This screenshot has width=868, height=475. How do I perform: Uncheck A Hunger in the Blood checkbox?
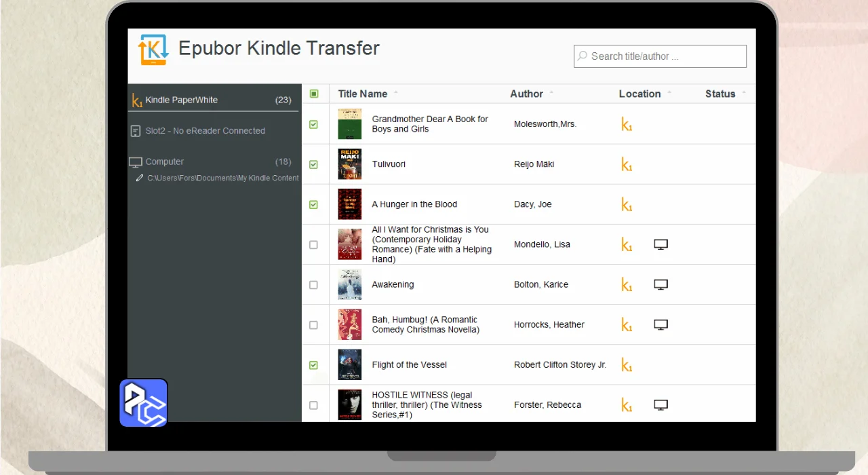pos(313,204)
